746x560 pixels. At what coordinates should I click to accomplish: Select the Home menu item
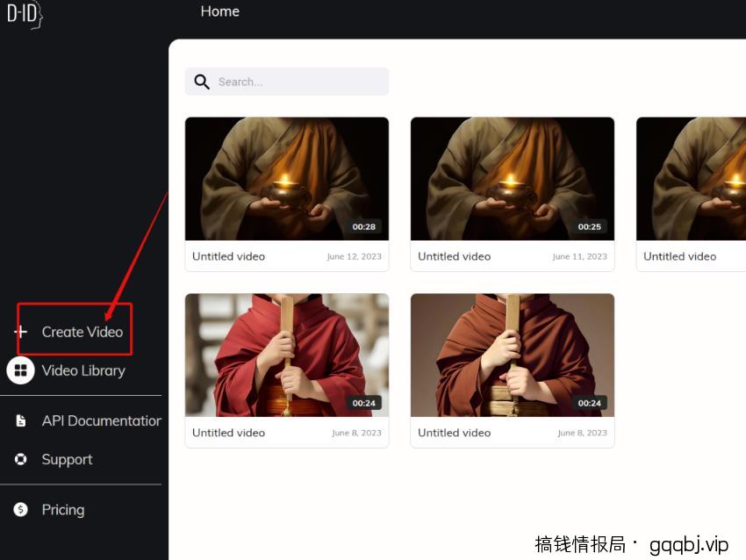point(219,11)
